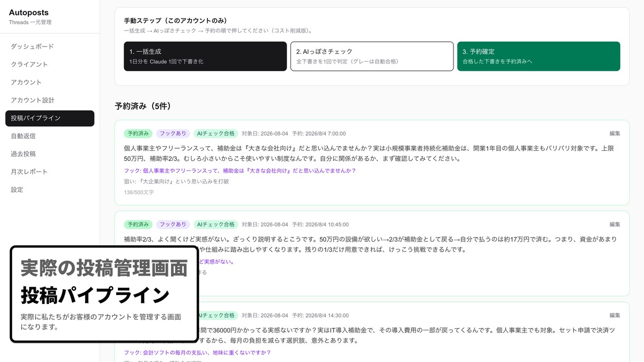Click the フックあり badge on the 7:00:00 post
The width and height of the screenshot is (644, 362).
[x=173, y=134]
